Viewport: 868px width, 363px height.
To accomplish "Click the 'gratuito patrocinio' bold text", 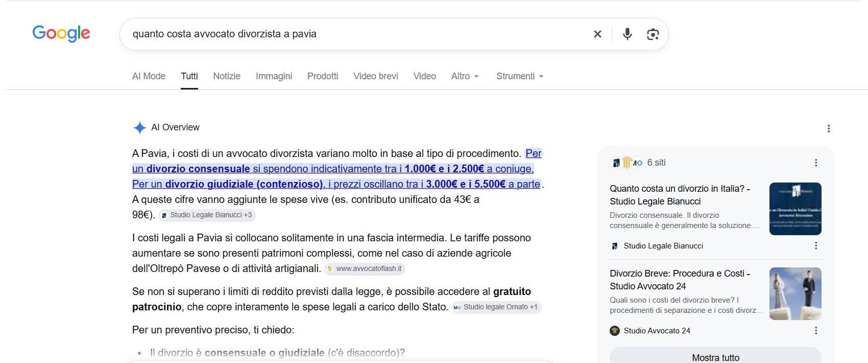I will click(331, 299).
